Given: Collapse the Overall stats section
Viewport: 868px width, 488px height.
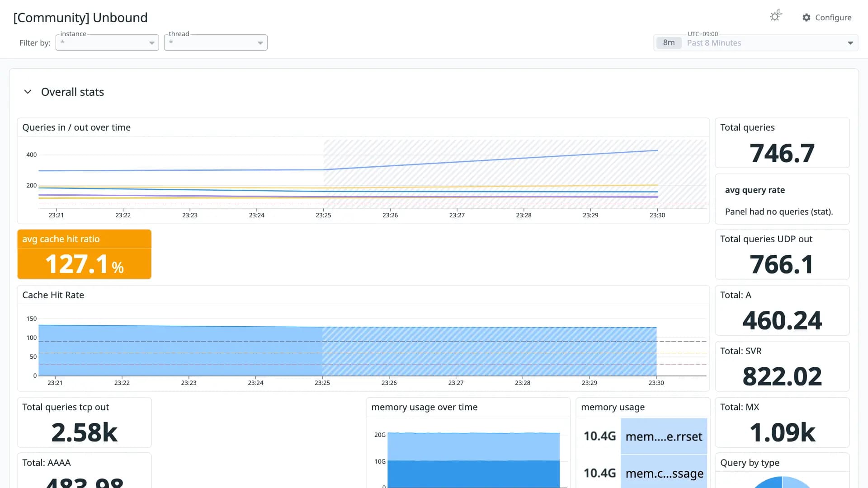Looking at the screenshot, I should (x=28, y=92).
